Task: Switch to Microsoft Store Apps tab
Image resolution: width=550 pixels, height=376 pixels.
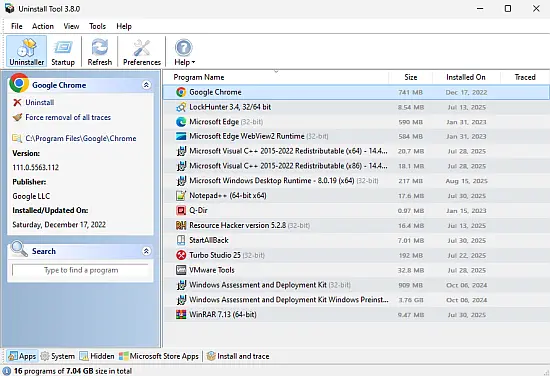Action: [159, 356]
